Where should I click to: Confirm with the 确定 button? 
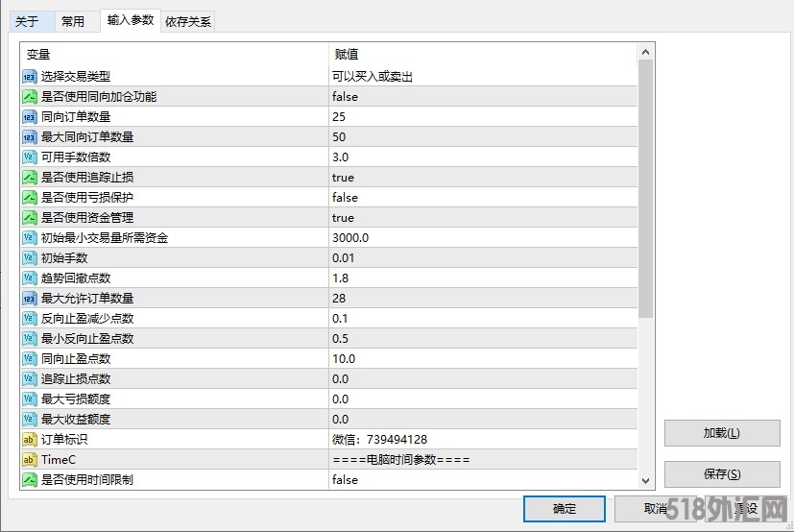coord(565,509)
